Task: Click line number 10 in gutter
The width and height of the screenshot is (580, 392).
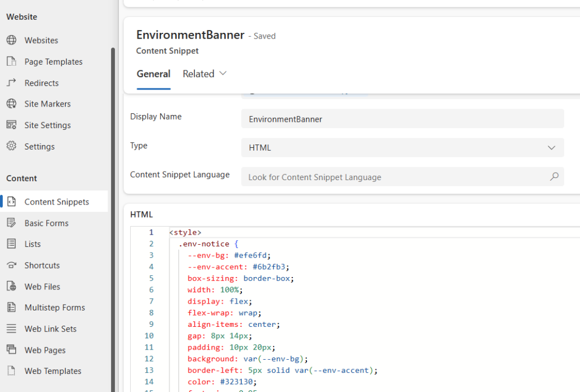Action: coord(149,335)
